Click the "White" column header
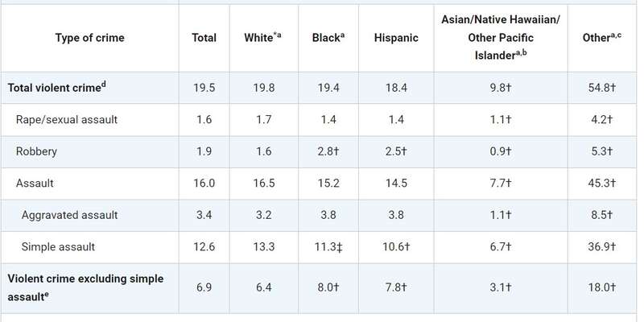Screen dimensions: 644x322 click(x=262, y=38)
